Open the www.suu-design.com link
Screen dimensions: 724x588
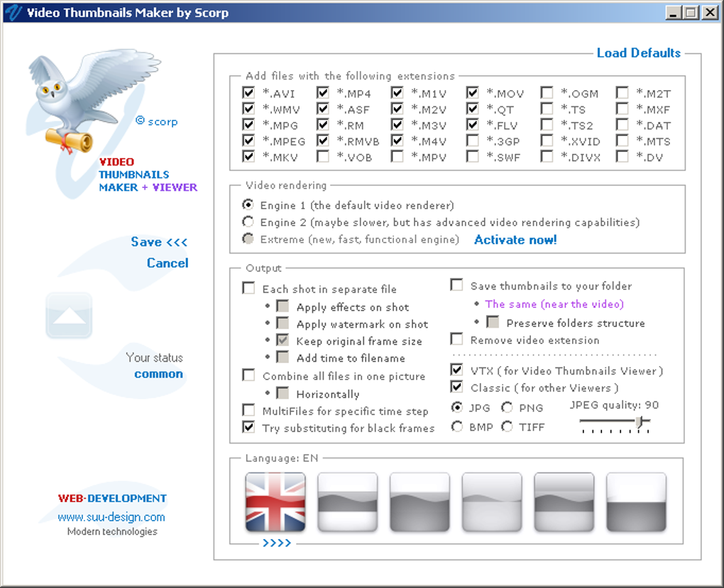pos(111,517)
